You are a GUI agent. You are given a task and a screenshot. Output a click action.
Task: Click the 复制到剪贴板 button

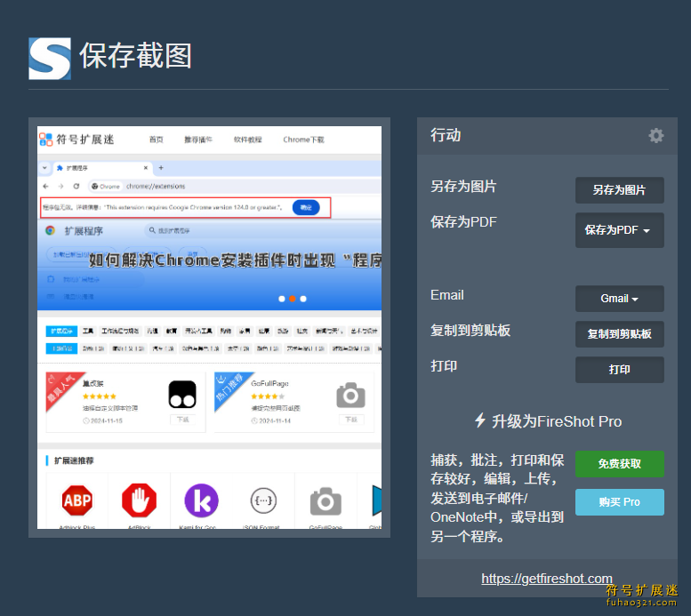click(x=619, y=334)
